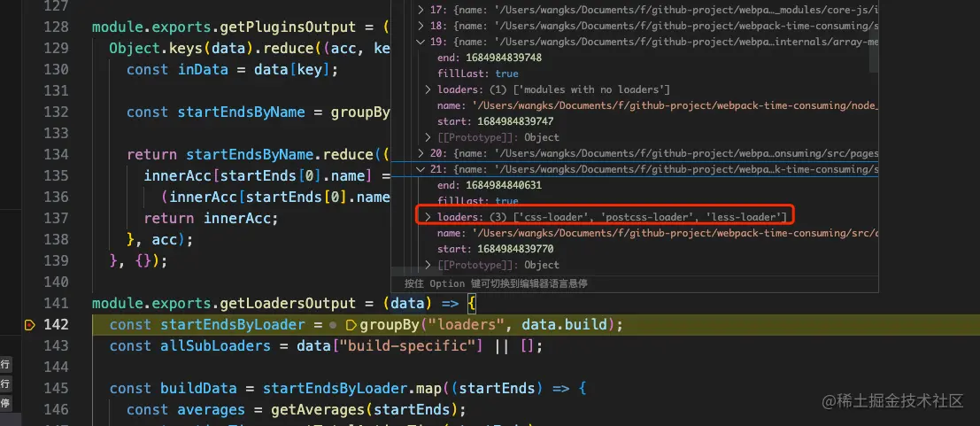980x426 pixels.
Task: Click line number 130 in the gutter
Action: (57, 69)
